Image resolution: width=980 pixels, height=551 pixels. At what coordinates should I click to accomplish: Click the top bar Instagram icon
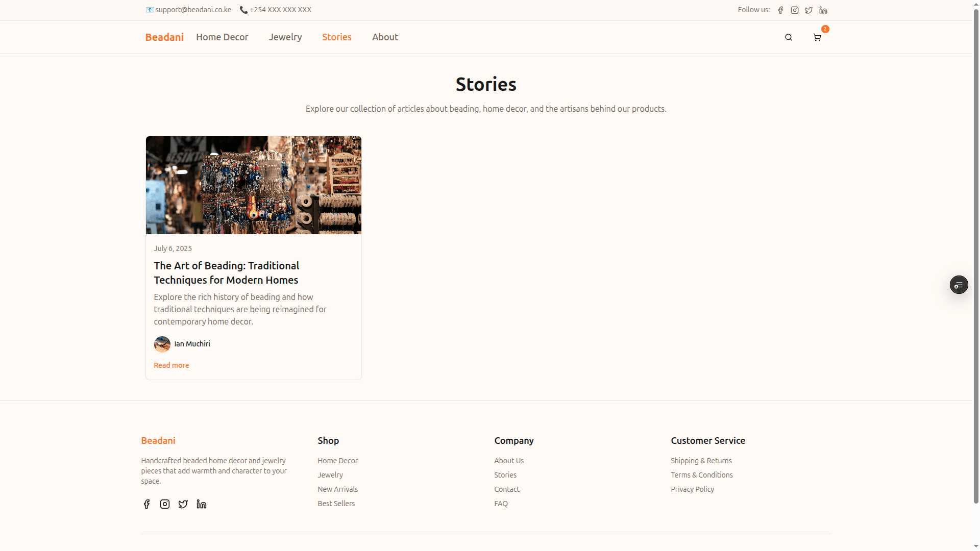[x=795, y=10]
